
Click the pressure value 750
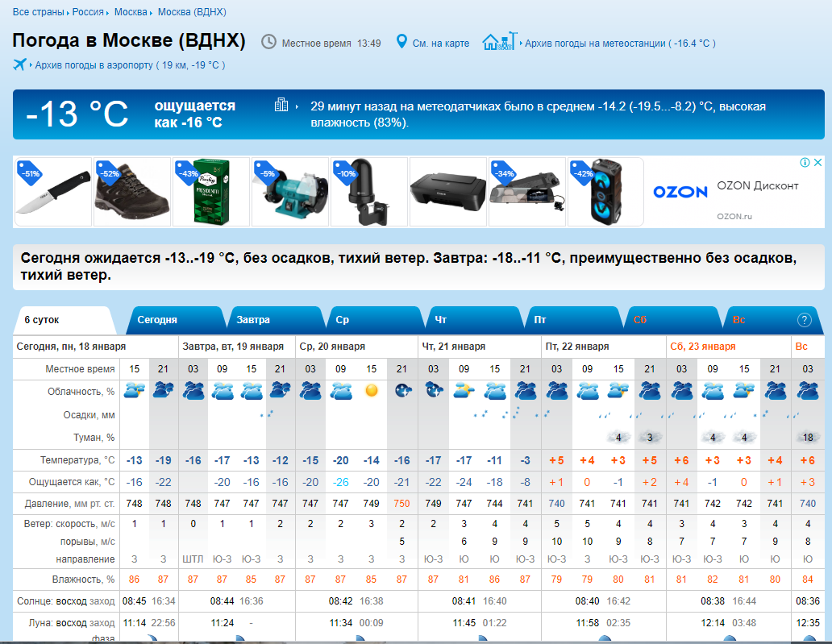(x=401, y=504)
